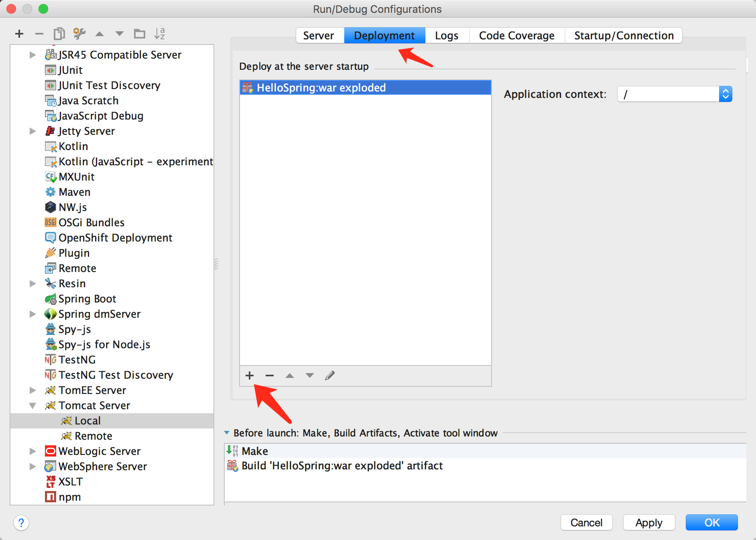This screenshot has width=756, height=540.
Task: Select HelloSpring:war exploded artifact row
Action: click(366, 87)
